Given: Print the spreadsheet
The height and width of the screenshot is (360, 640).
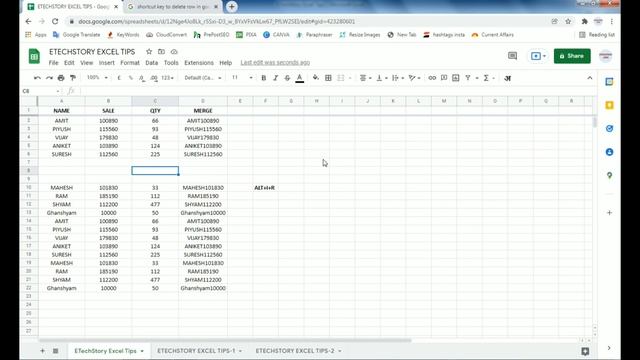Looking at the screenshot, I should coord(61,78).
